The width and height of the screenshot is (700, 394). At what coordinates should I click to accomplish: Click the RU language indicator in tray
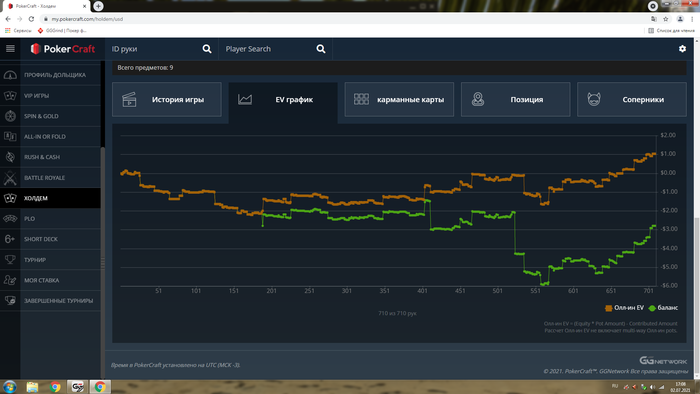[615, 386]
